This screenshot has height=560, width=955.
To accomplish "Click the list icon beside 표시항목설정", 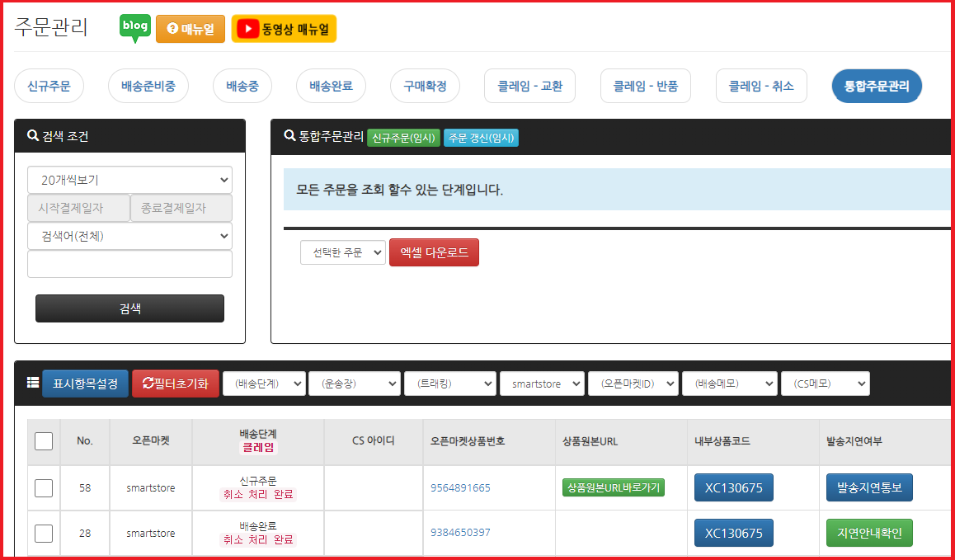I will pos(33,383).
